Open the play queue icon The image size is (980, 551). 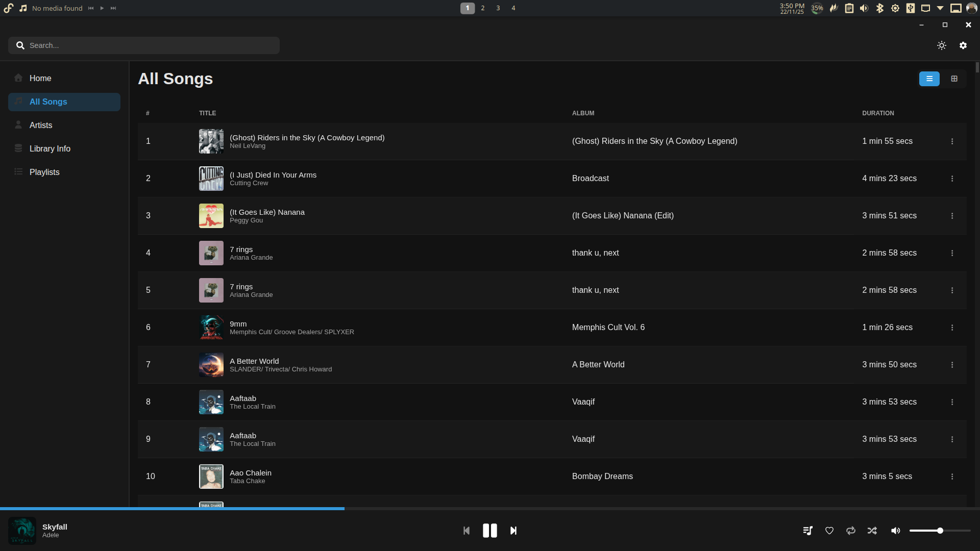tap(808, 531)
